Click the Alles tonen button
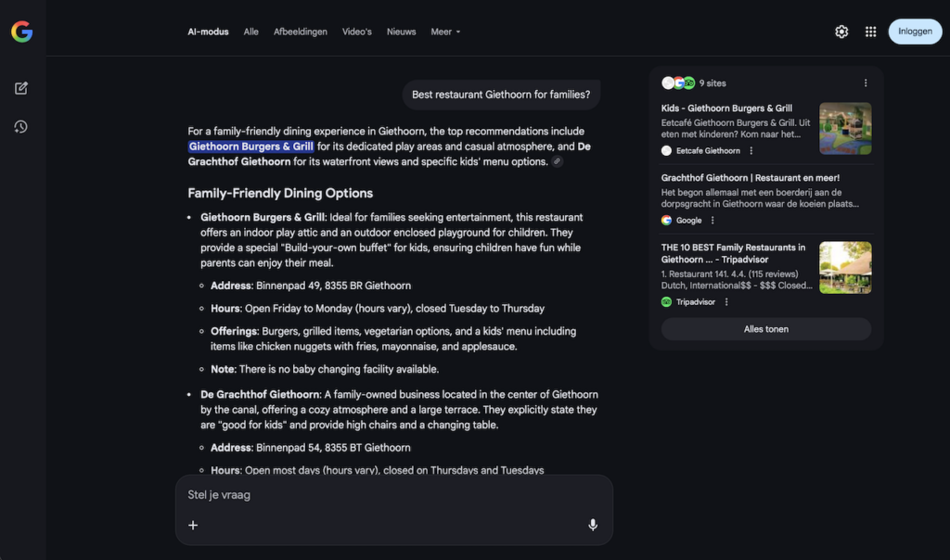The height and width of the screenshot is (560, 950). click(765, 329)
